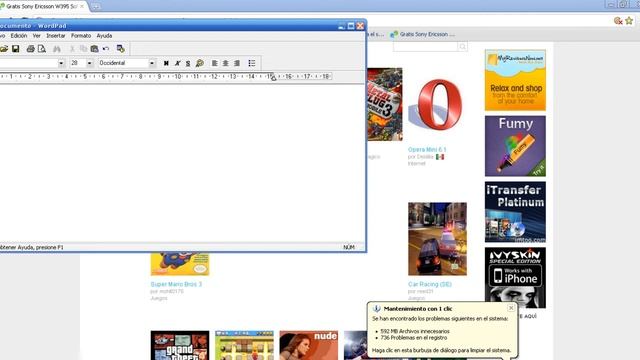
Task: Align text to the left
Action: pyautogui.click(x=214, y=63)
